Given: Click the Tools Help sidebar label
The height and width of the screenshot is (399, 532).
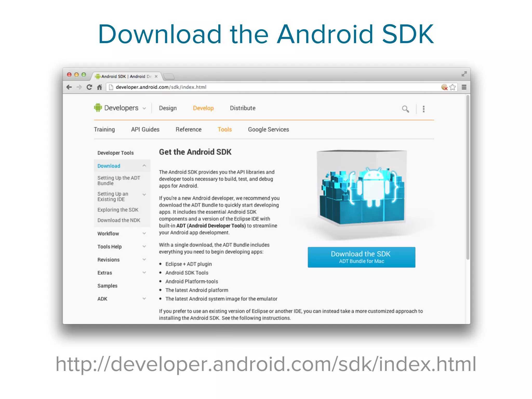Looking at the screenshot, I should [x=109, y=247].
